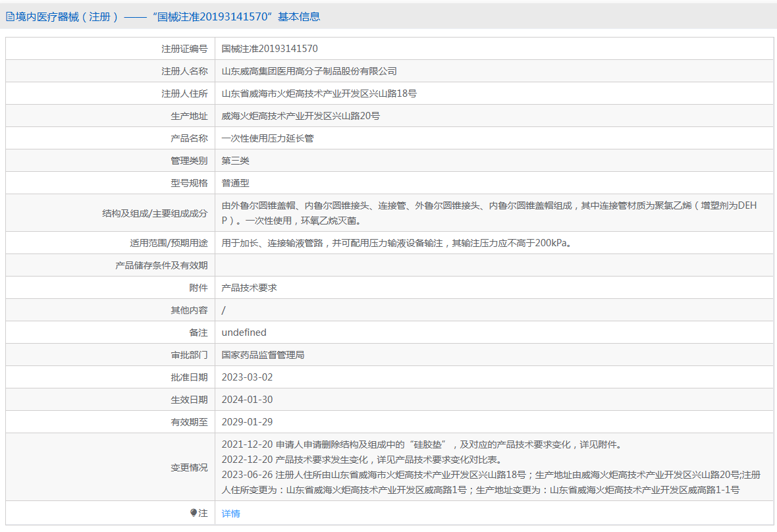Click the document icon in the header
Image resolution: width=777 pixels, height=532 pixels.
(x=10, y=17)
